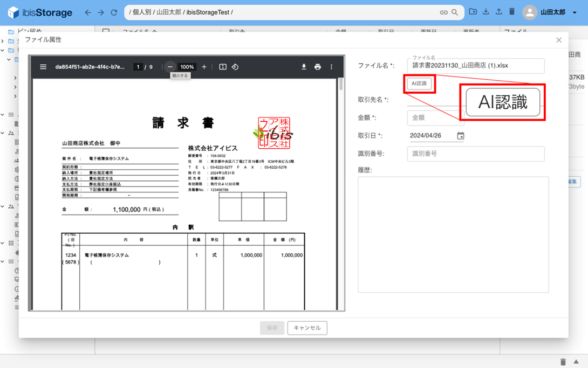The height and width of the screenshot is (368, 588).
Task: Run AI認識 to recognize invoice fields
Action: pyautogui.click(x=419, y=84)
